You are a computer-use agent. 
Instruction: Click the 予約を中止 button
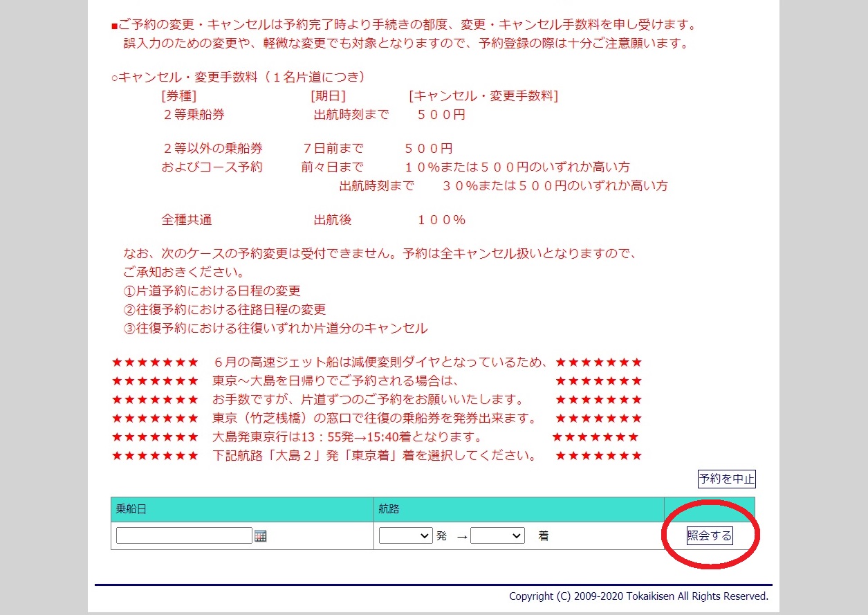click(x=726, y=479)
